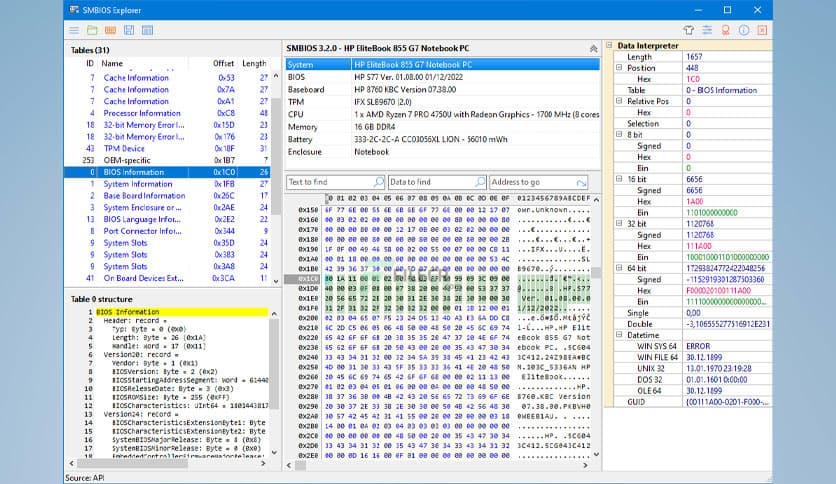Select the System Enclosure table row
The width and height of the screenshot is (836, 484).
point(167,207)
